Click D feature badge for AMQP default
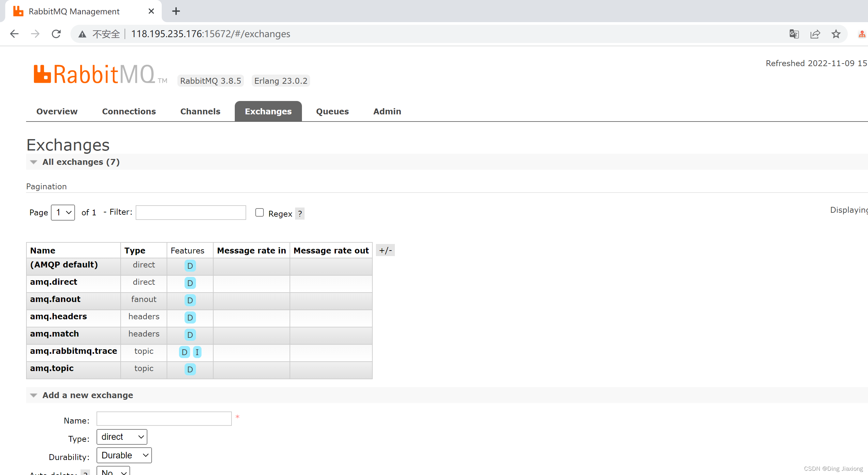Screen dimensions: 868x475 [x=190, y=266]
